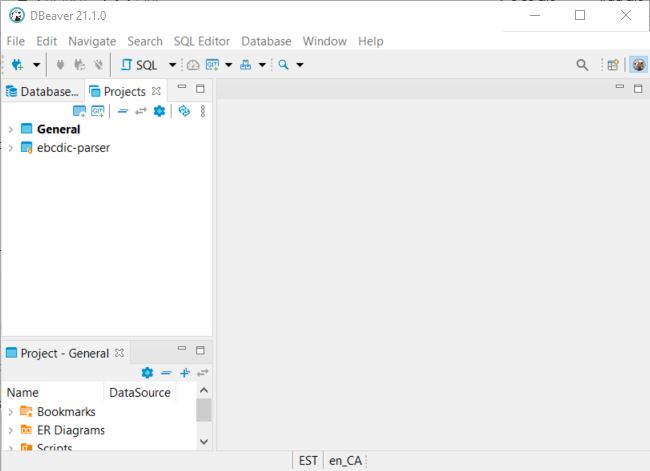Open the Window menu
650x471 pixels.
tap(325, 41)
